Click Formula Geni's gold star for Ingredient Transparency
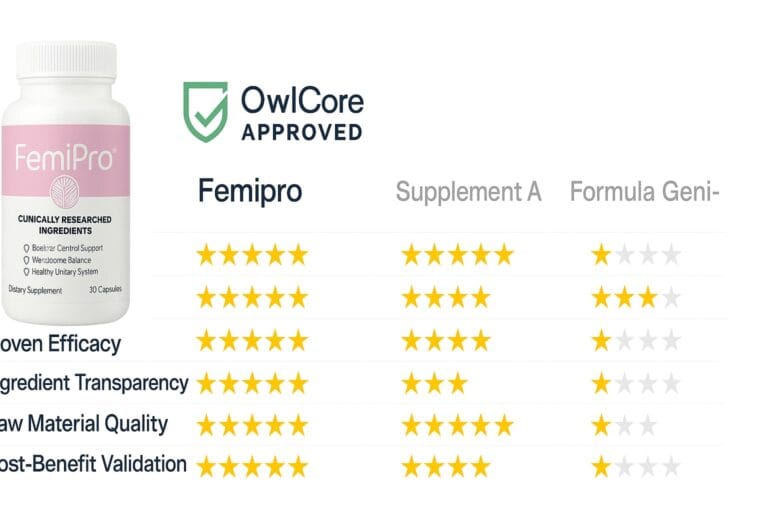 601,383
